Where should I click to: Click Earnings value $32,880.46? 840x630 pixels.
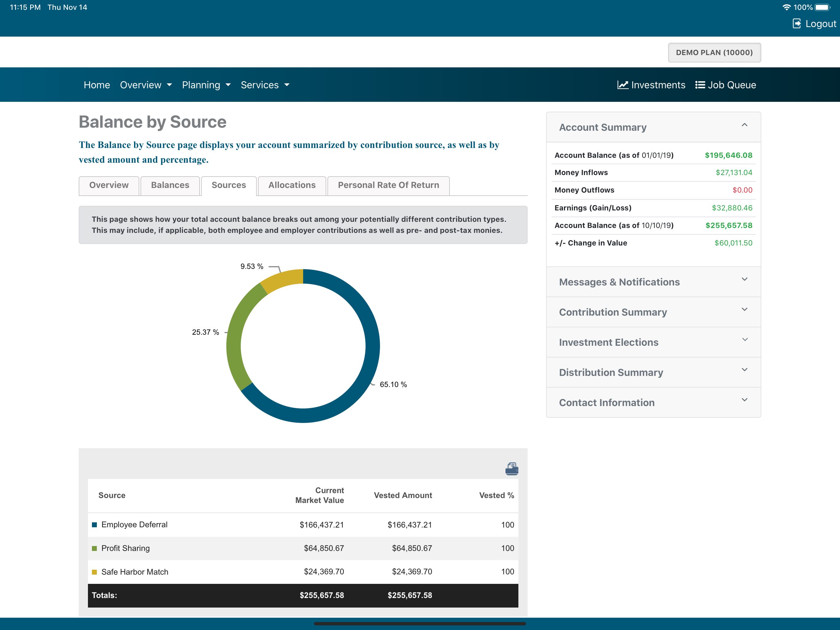pos(732,208)
